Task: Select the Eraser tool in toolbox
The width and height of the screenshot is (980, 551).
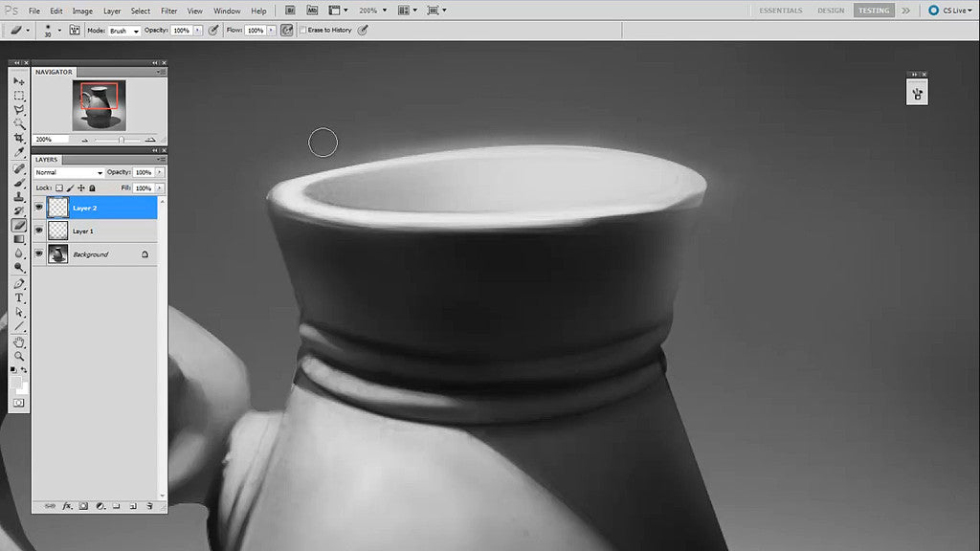Action: (x=19, y=226)
